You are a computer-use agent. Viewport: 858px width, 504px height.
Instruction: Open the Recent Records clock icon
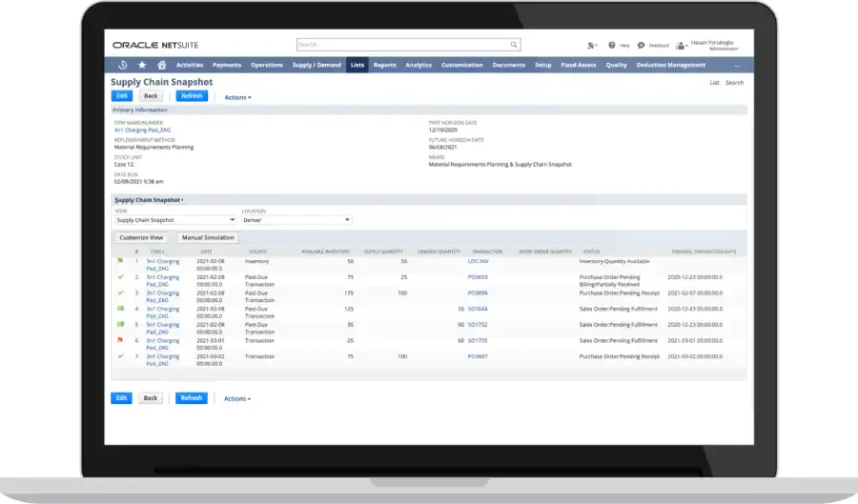pos(122,65)
